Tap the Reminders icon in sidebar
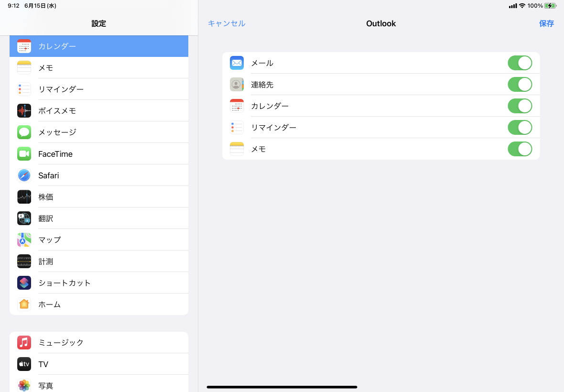The height and width of the screenshot is (392, 564). (24, 89)
